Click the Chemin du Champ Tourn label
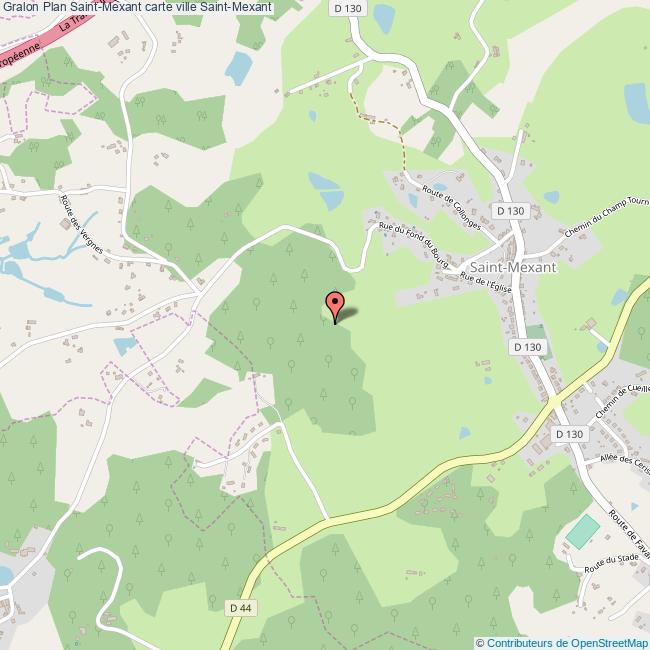The width and height of the screenshot is (650, 650). (x=607, y=216)
